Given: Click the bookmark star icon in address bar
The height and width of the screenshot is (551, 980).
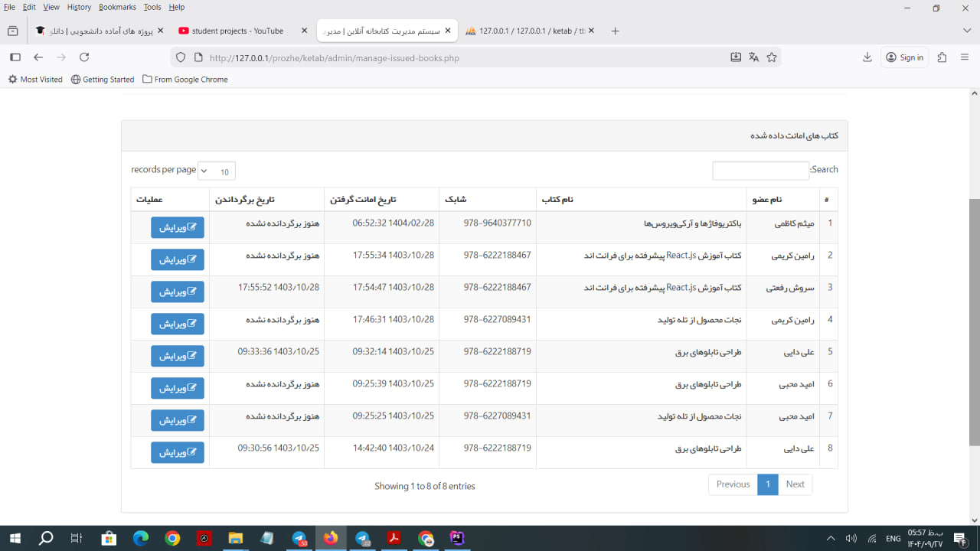Looking at the screenshot, I should pyautogui.click(x=772, y=57).
